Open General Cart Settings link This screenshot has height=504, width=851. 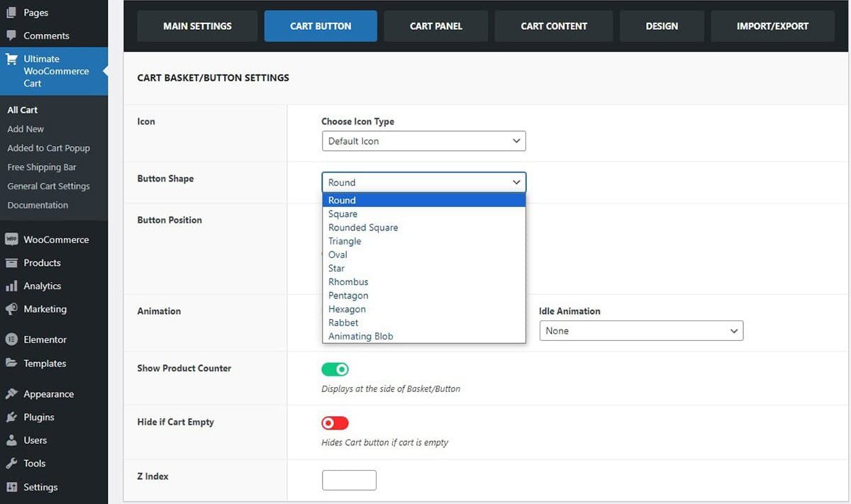coord(48,186)
